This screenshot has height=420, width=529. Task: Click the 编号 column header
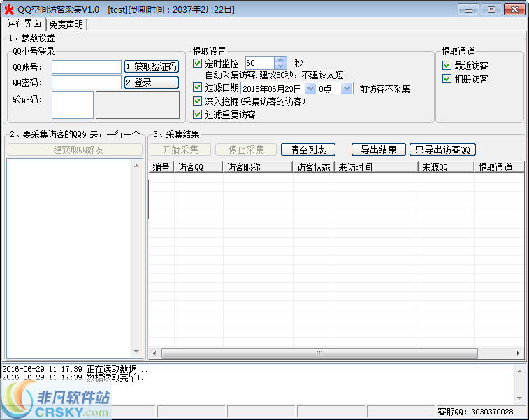point(161,167)
